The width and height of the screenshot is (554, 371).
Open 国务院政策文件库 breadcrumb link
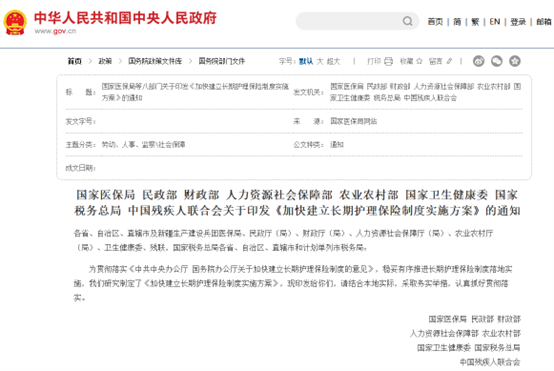click(x=155, y=61)
